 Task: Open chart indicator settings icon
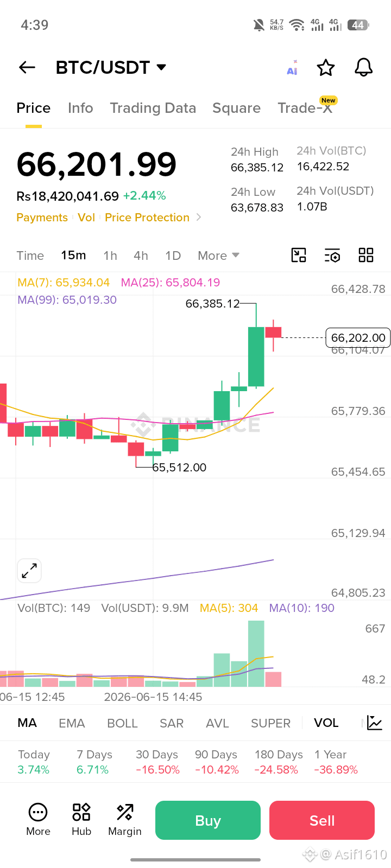[x=332, y=256]
